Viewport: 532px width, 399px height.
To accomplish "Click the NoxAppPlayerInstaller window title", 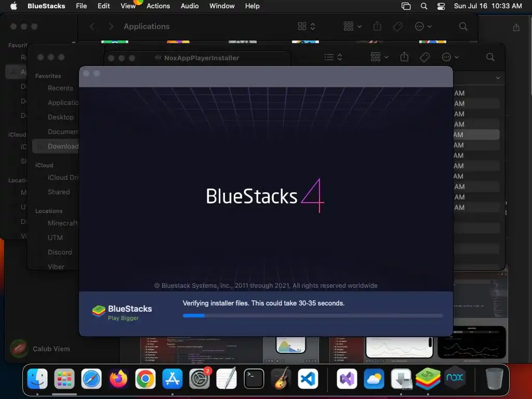I will point(201,58).
